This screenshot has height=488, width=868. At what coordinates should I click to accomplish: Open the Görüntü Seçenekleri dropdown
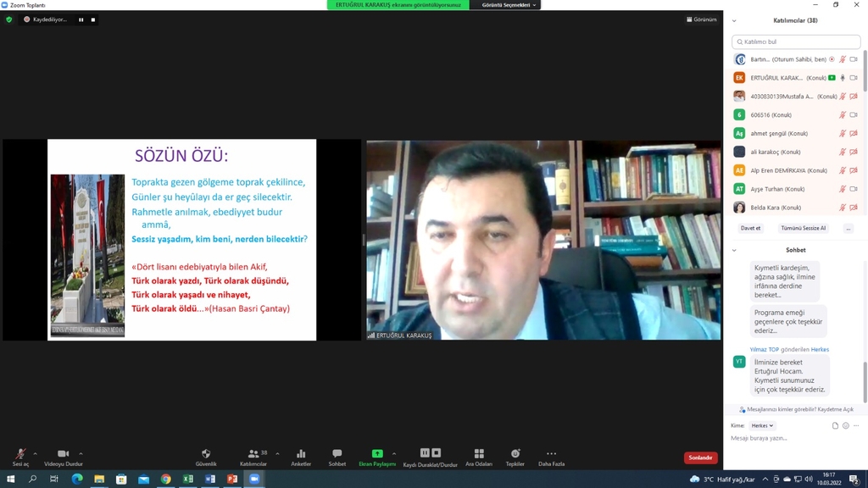tap(509, 5)
